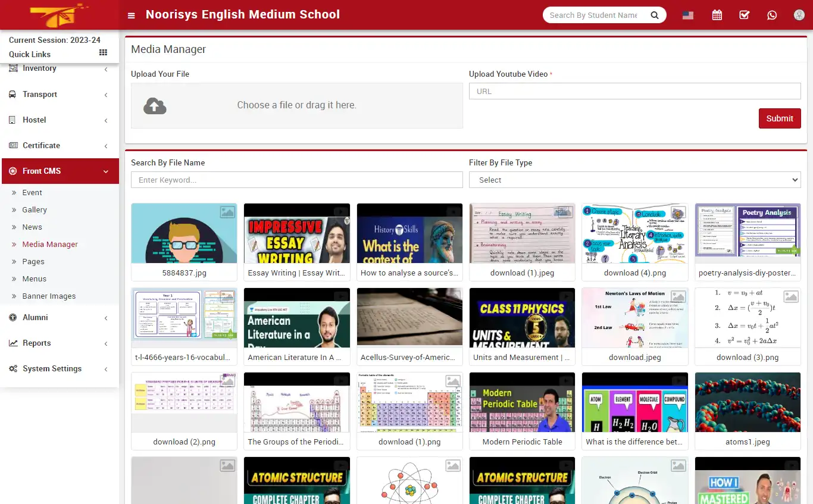Open the sidebar hamburger menu
This screenshot has width=813, height=504.
[131, 15]
